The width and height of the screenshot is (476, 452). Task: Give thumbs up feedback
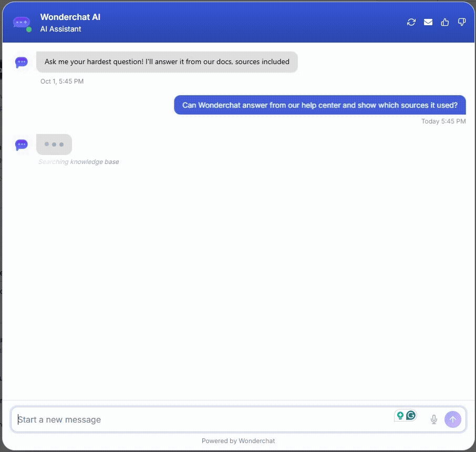(x=444, y=22)
